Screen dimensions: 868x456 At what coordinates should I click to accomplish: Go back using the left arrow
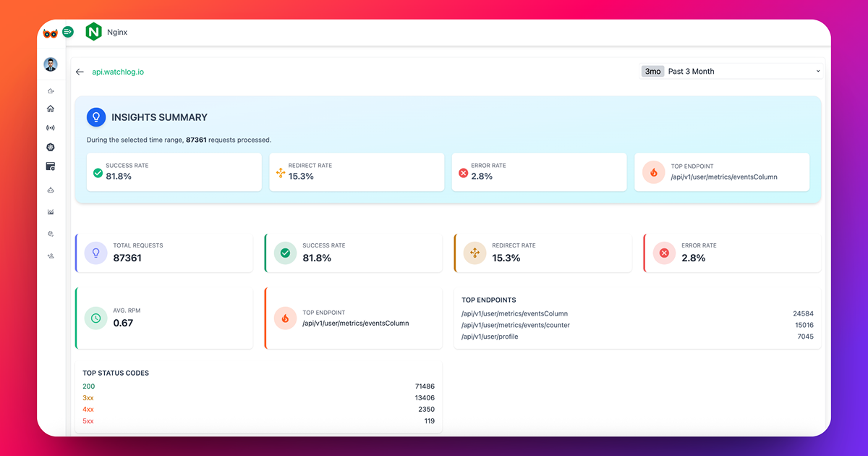pyautogui.click(x=80, y=72)
